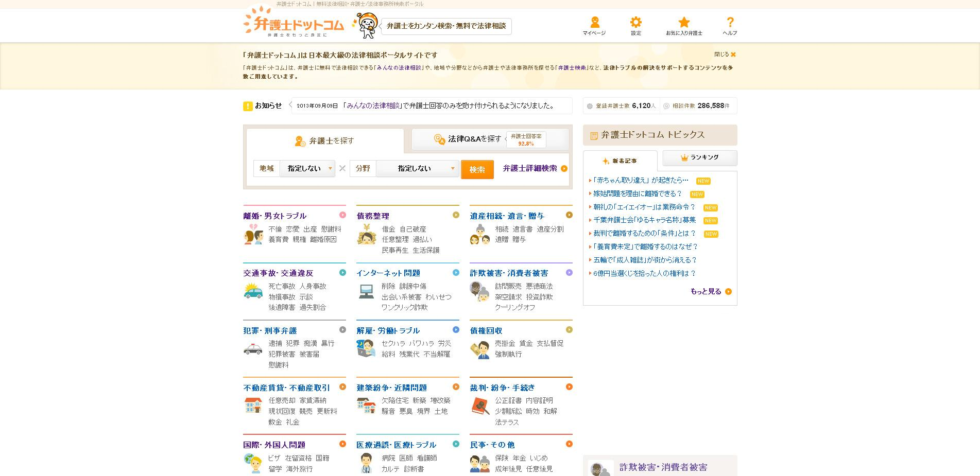The width and height of the screenshot is (980, 476).
Task: Click the couple icon under 離婚・男女トラブル
Action: coord(253,234)
